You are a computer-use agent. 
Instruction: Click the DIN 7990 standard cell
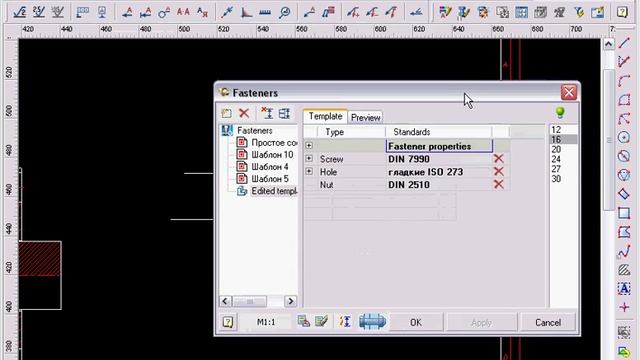[439, 159]
